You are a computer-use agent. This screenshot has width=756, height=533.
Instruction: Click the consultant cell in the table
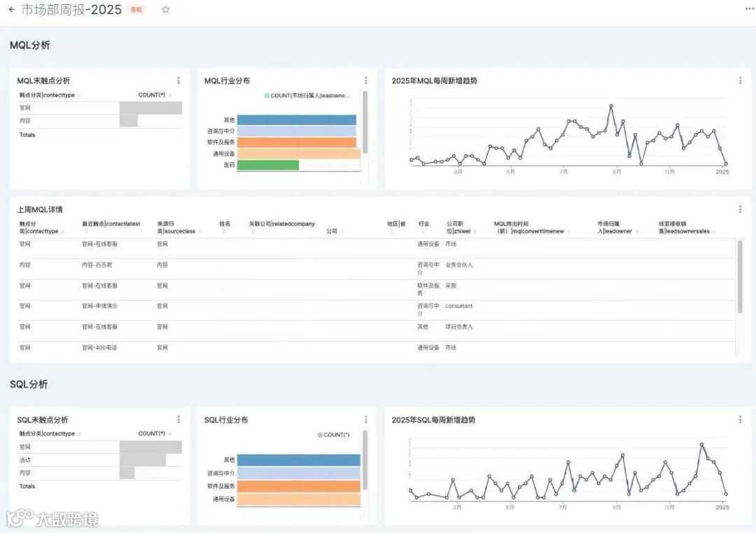click(x=459, y=306)
